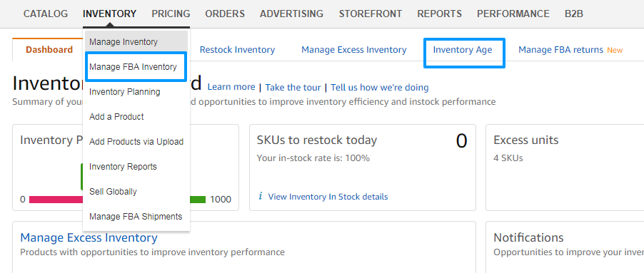Click Take the tour link
644x273 pixels.
[x=293, y=87]
